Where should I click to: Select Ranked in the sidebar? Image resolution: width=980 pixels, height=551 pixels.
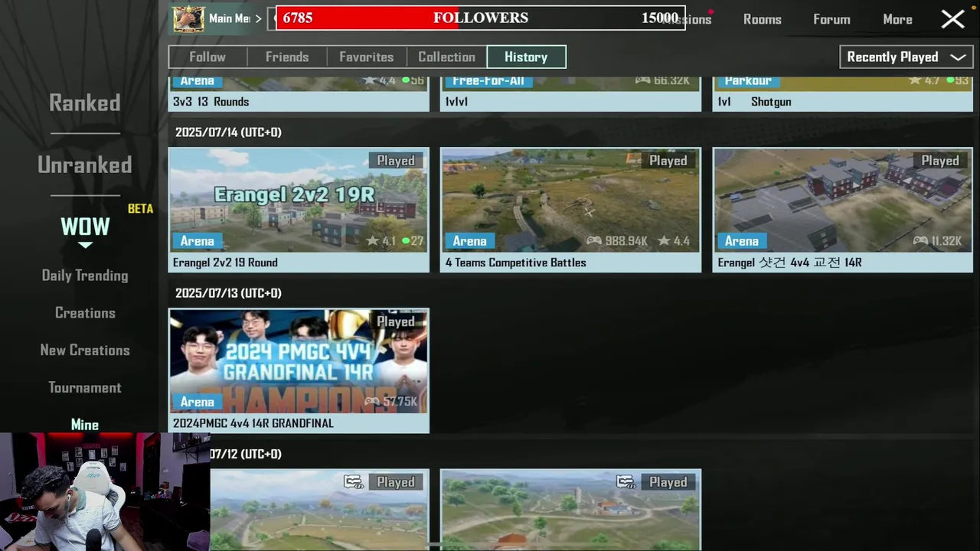pyautogui.click(x=85, y=103)
